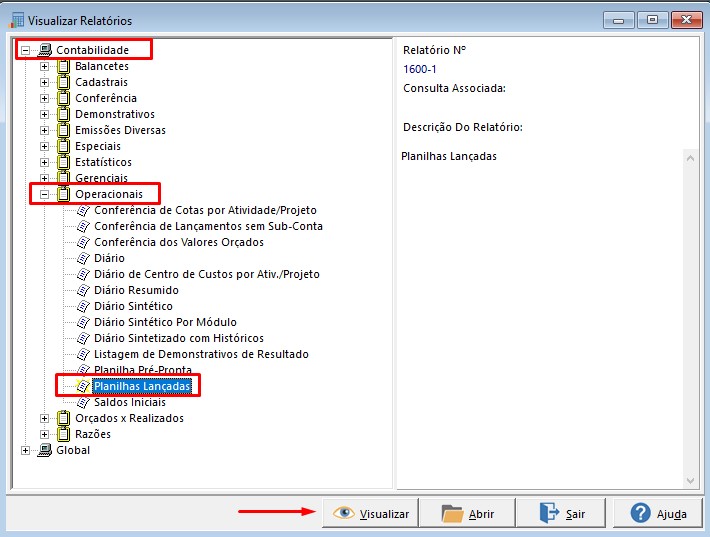This screenshot has height=537, width=710.
Task: Click the 'Consulta Associada:' label
Action: click(x=454, y=88)
